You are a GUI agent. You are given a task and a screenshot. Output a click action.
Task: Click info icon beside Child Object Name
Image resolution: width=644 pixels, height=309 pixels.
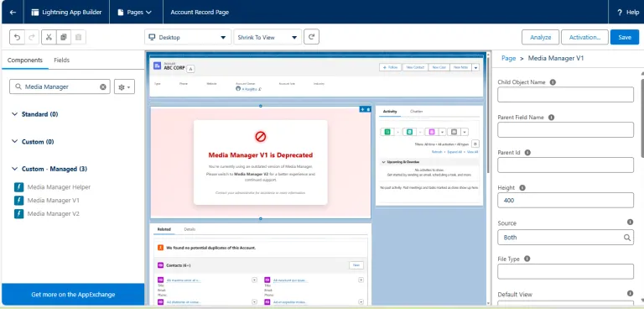pos(553,82)
